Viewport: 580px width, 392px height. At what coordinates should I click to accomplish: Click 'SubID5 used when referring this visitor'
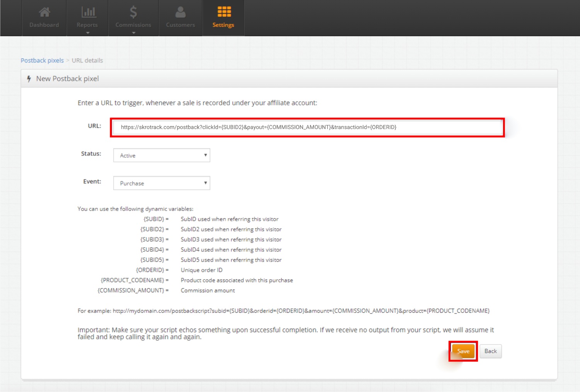pos(231,260)
